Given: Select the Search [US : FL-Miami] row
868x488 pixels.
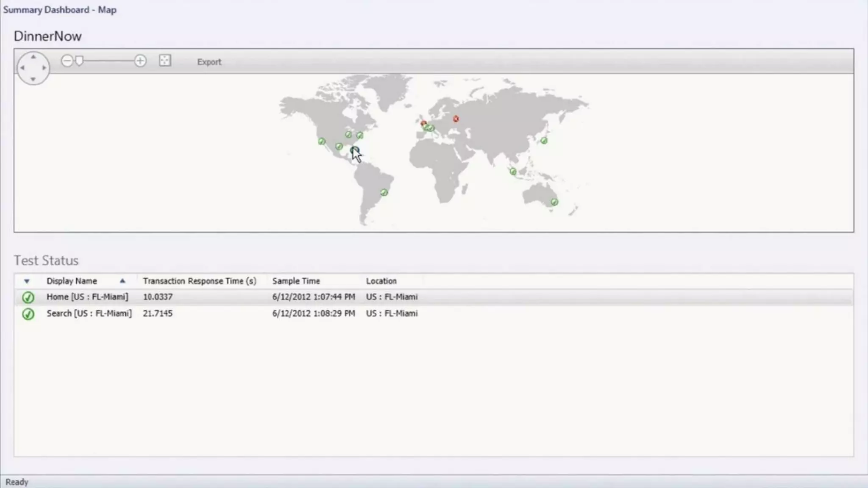Looking at the screenshot, I should point(89,313).
